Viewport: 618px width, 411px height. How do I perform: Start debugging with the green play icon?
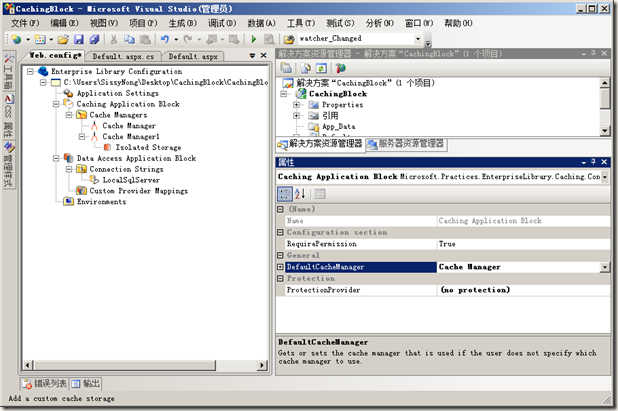click(254, 39)
